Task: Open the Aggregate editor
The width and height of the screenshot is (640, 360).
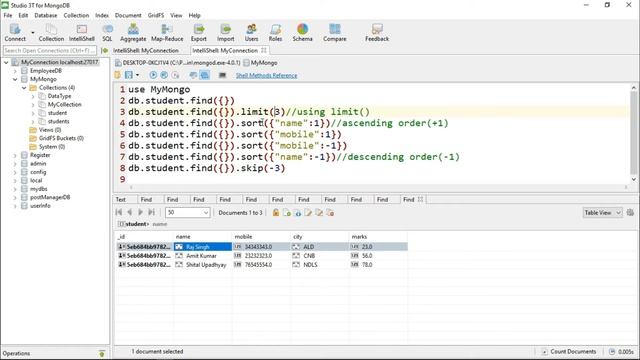Action: point(133,32)
